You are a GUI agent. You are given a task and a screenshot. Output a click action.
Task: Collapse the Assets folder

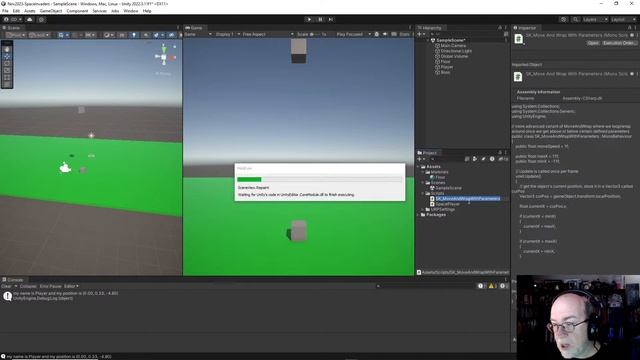click(x=418, y=167)
